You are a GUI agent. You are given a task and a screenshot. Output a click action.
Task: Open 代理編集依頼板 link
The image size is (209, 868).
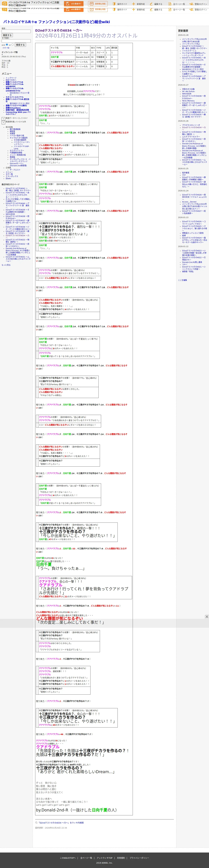pos(16,153)
